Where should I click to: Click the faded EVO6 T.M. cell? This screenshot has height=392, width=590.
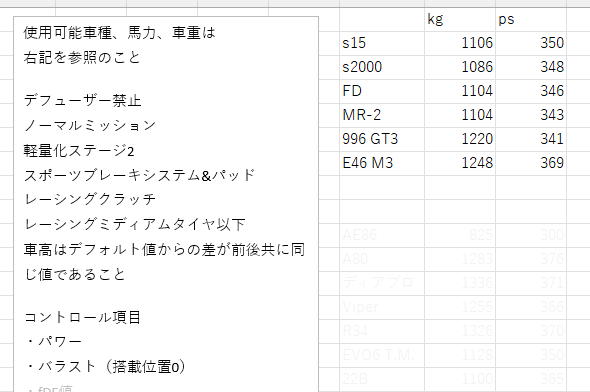(382, 356)
